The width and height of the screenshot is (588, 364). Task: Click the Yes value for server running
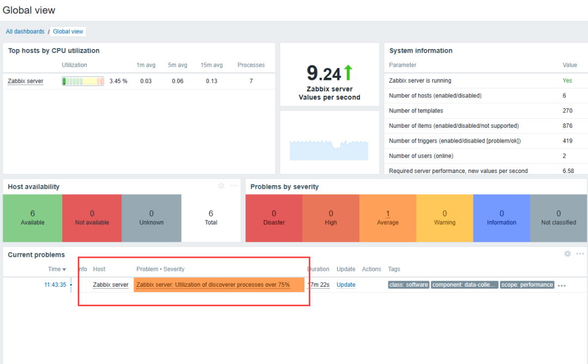click(x=567, y=81)
